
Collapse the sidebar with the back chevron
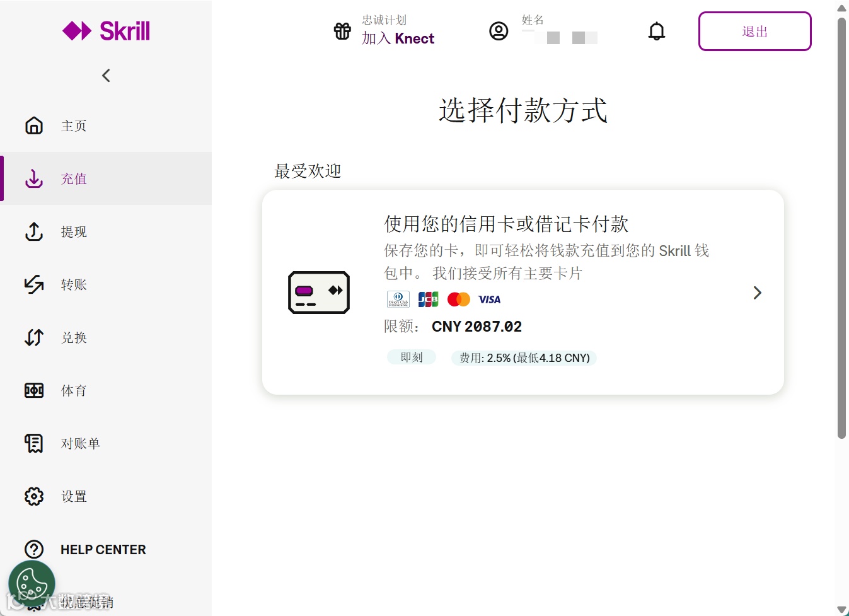click(106, 76)
